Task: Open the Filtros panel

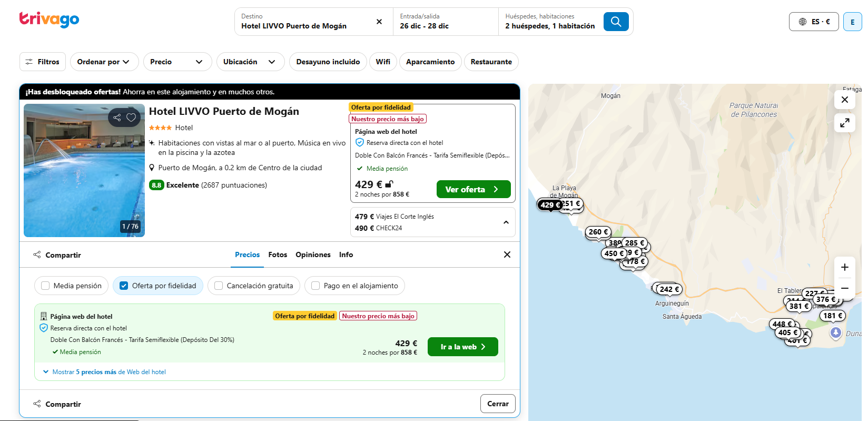Action: click(x=43, y=62)
